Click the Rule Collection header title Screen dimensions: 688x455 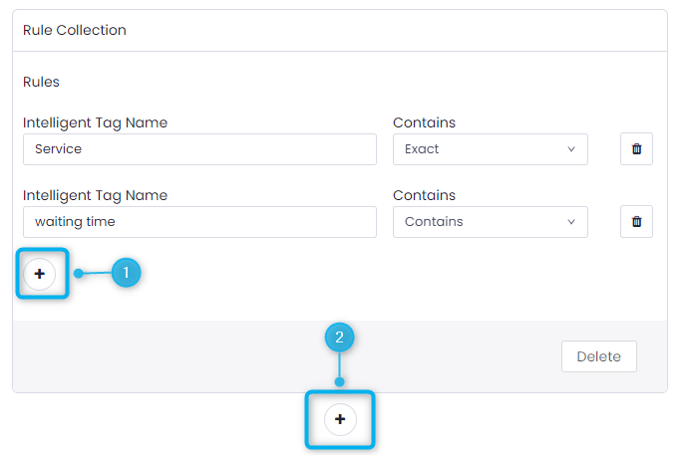pyautogui.click(x=75, y=30)
